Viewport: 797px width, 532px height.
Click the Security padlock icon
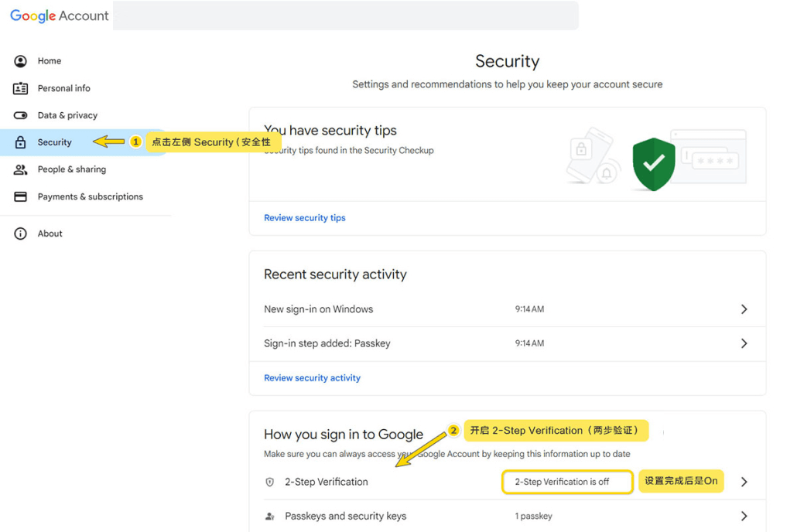(x=21, y=142)
